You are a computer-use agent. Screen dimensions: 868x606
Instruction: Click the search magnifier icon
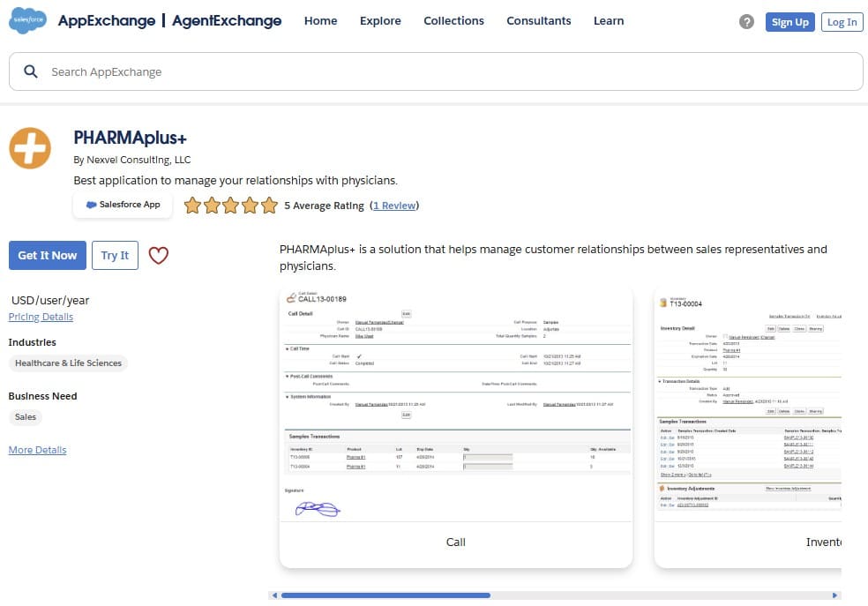pos(31,71)
